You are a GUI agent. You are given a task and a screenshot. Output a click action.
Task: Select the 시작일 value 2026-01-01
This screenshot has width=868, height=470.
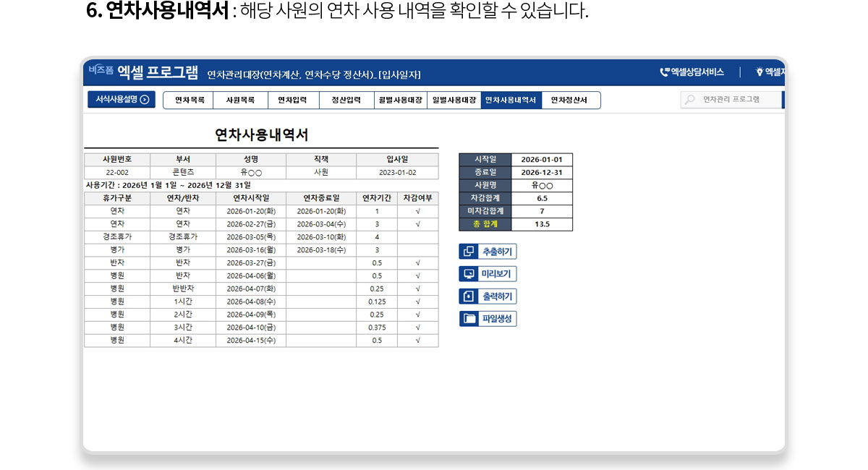point(542,160)
